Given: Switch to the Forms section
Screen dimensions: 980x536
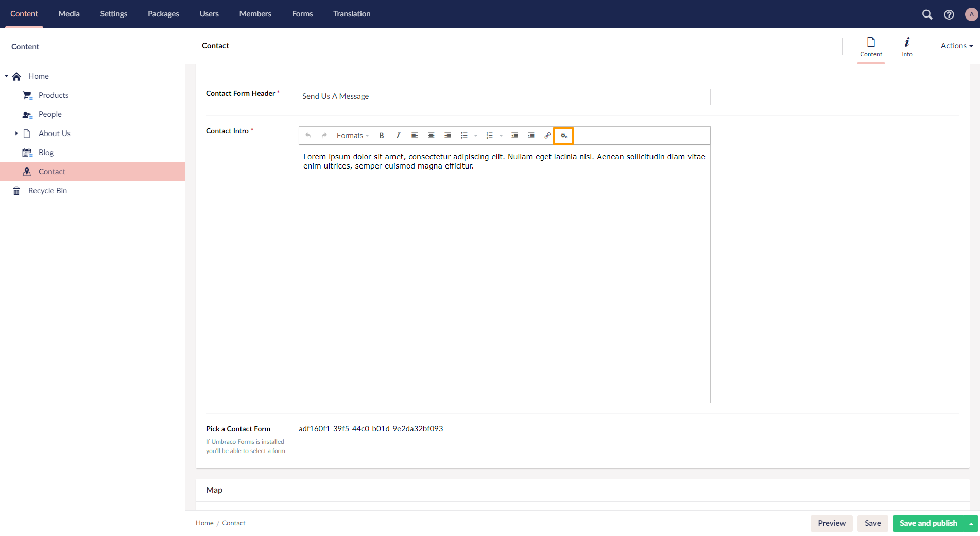Looking at the screenshot, I should (302, 14).
